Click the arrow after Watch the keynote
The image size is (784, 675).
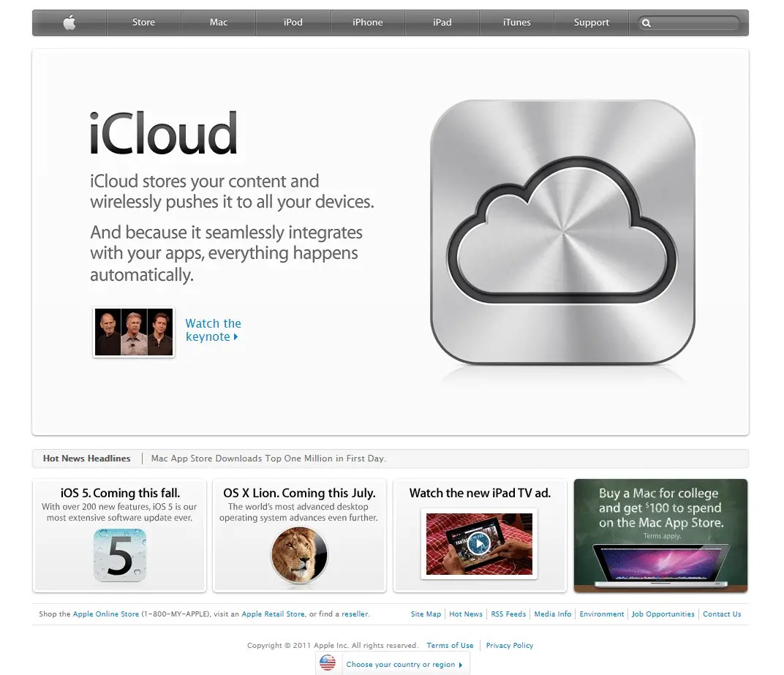[x=235, y=337]
